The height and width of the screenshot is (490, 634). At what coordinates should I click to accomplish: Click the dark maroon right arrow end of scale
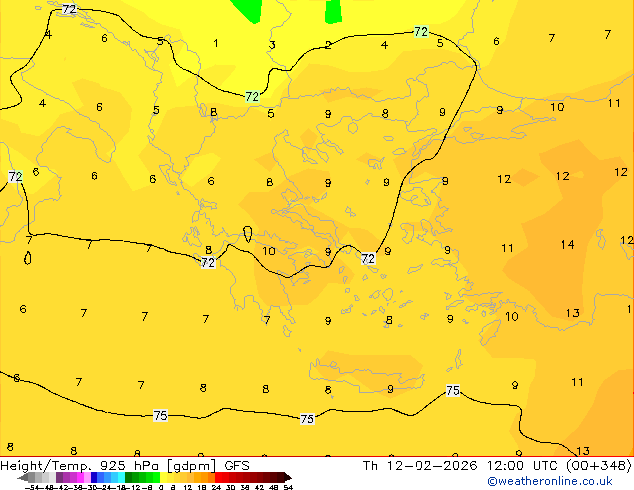click(288, 478)
